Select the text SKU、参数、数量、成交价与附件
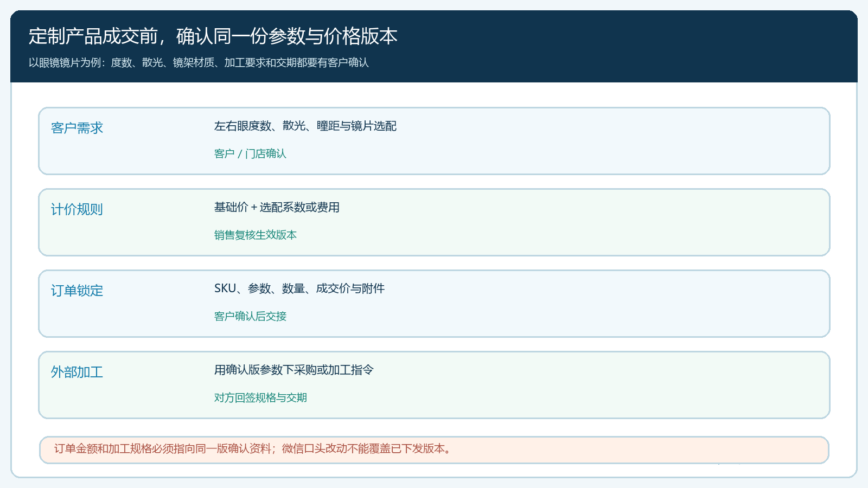The height and width of the screenshot is (488, 868). (x=299, y=288)
